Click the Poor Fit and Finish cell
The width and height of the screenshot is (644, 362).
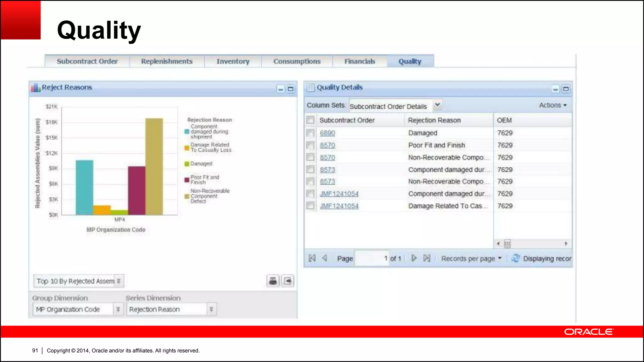click(x=436, y=145)
